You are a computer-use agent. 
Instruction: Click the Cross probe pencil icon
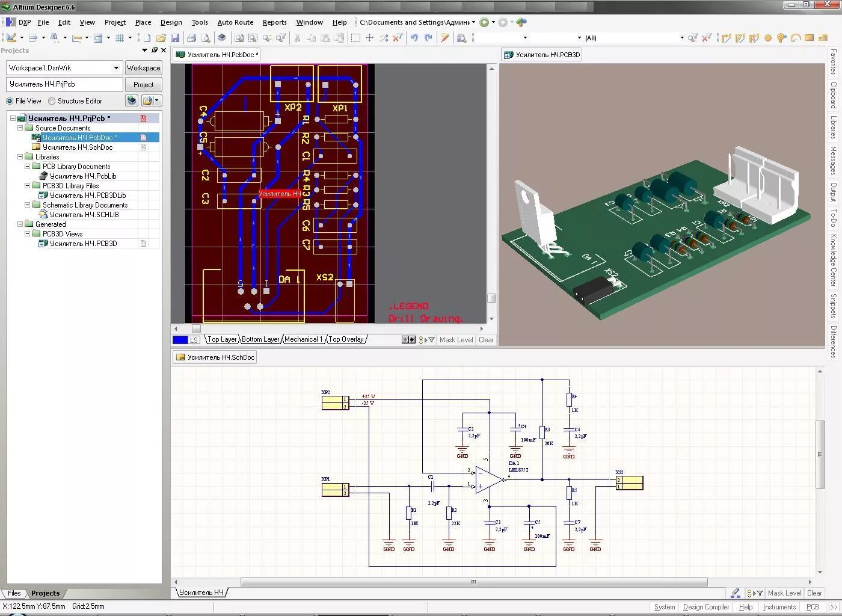click(444, 38)
